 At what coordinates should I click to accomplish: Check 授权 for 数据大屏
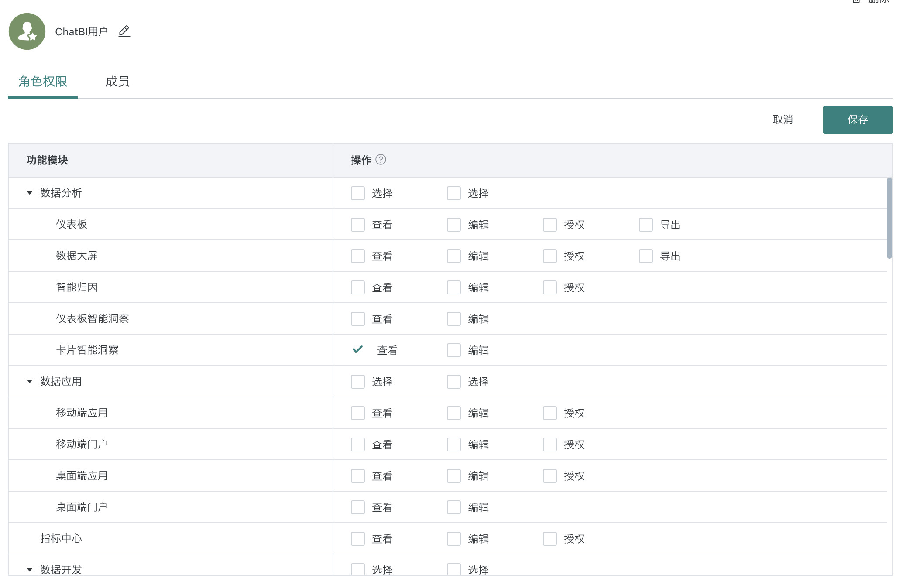click(x=549, y=256)
